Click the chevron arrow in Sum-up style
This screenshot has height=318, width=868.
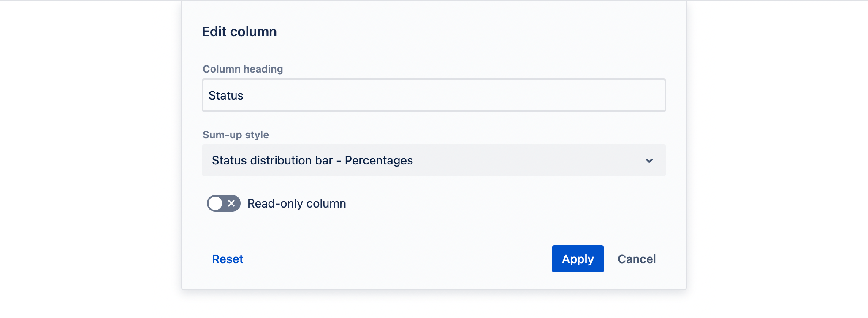(649, 161)
